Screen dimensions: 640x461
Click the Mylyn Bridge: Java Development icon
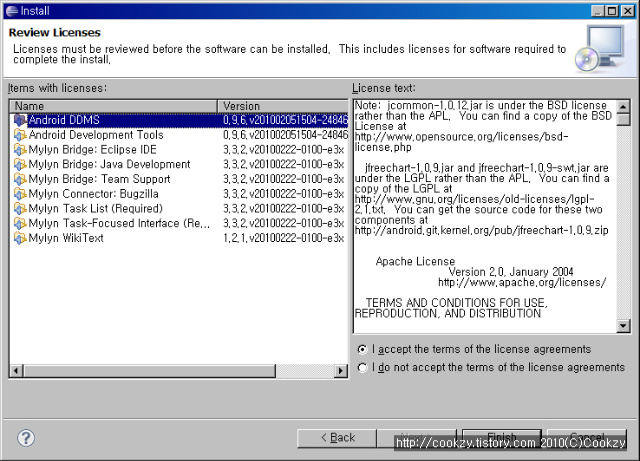[x=20, y=164]
